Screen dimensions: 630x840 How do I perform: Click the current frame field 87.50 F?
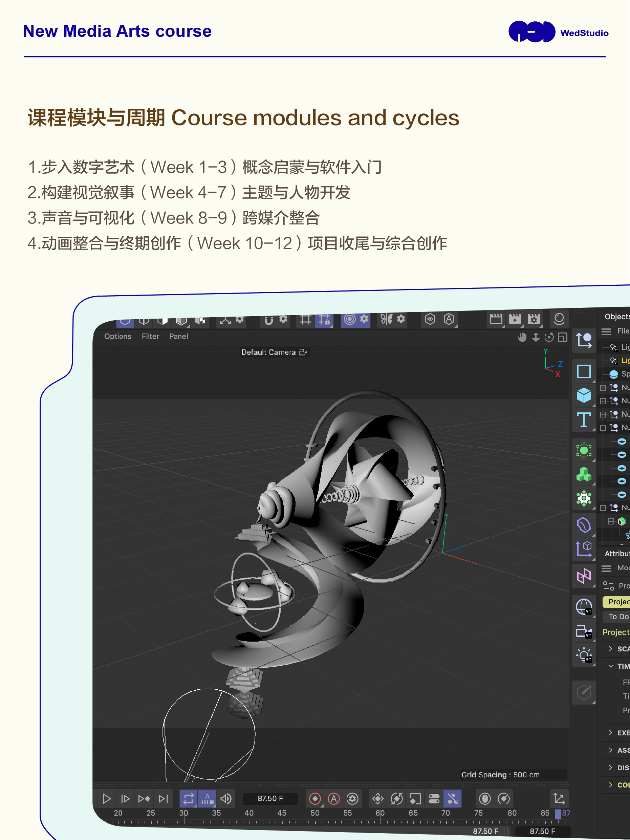pyautogui.click(x=270, y=799)
